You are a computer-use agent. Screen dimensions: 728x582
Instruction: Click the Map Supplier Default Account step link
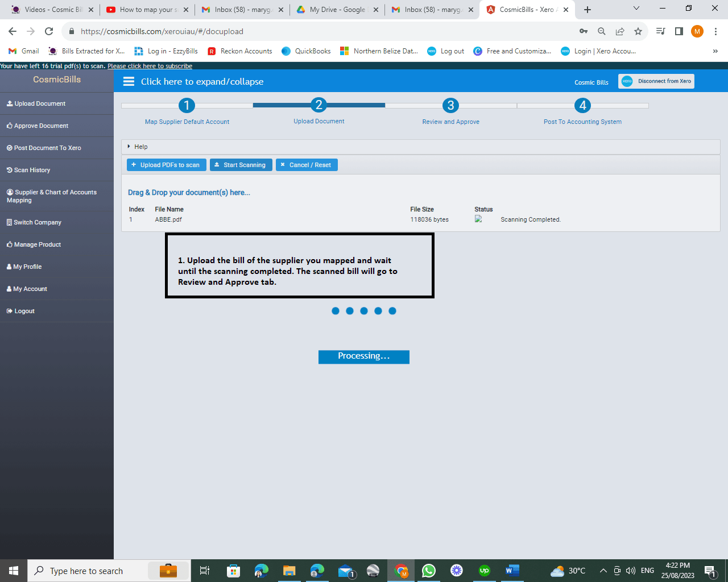187,122
